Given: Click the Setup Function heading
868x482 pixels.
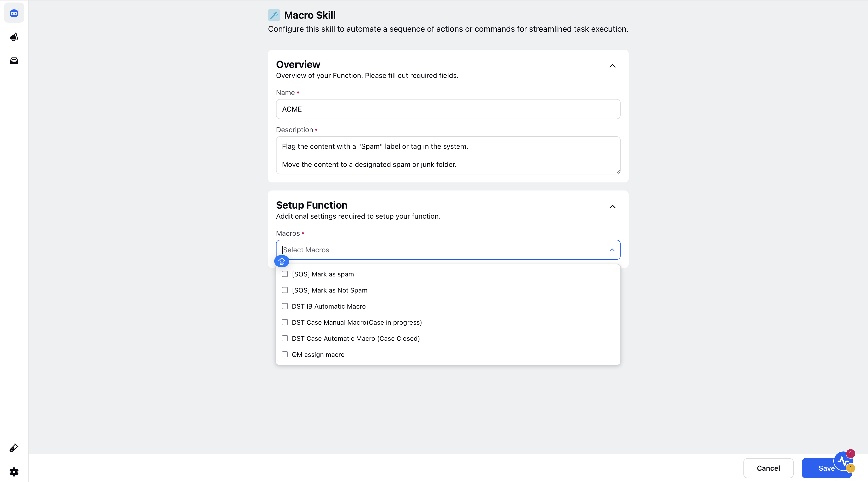Looking at the screenshot, I should (x=312, y=205).
